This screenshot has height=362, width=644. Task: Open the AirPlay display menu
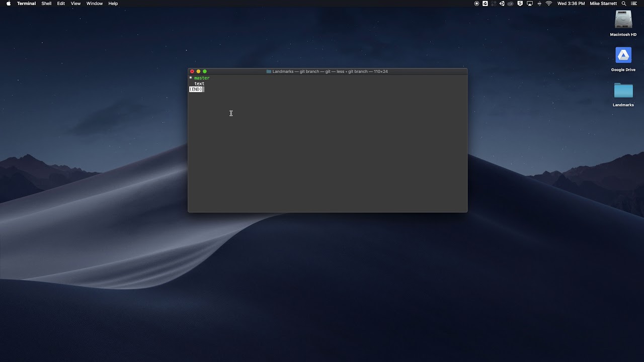click(x=529, y=4)
